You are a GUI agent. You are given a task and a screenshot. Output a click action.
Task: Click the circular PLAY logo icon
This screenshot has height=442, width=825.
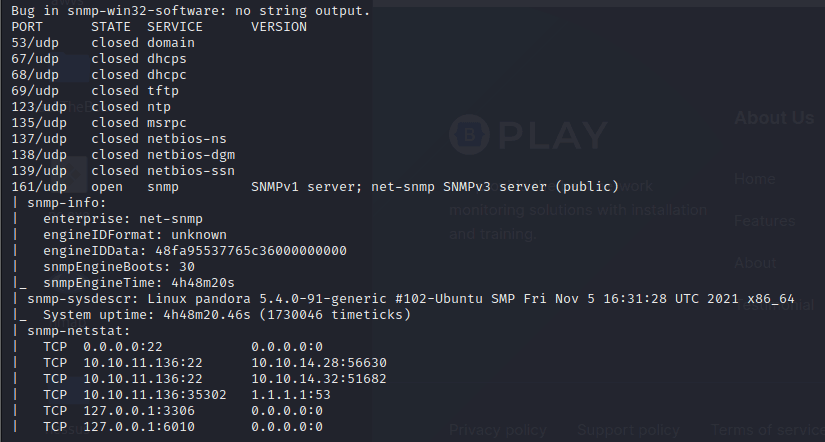click(468, 134)
